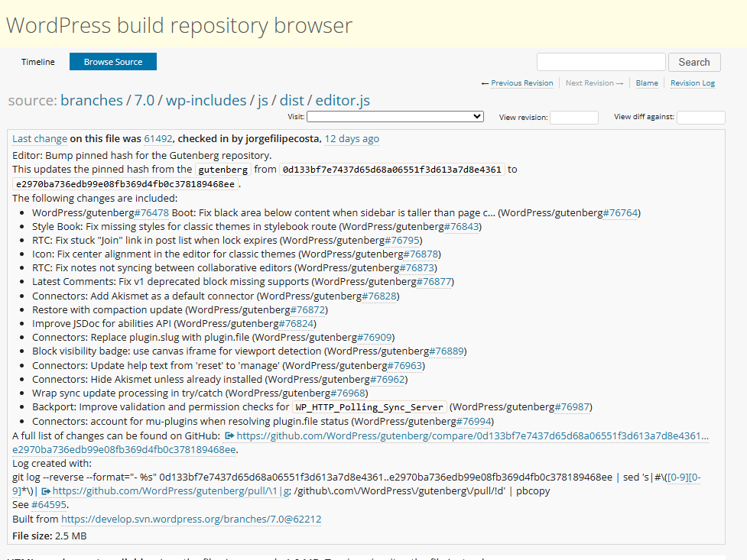
Task: Focus the search text field
Action: point(601,62)
